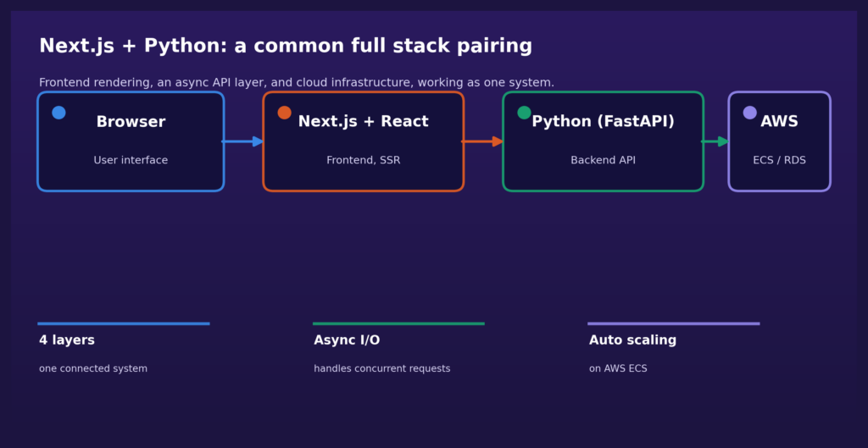Click the blue dot in the Browser box

[x=58, y=113]
